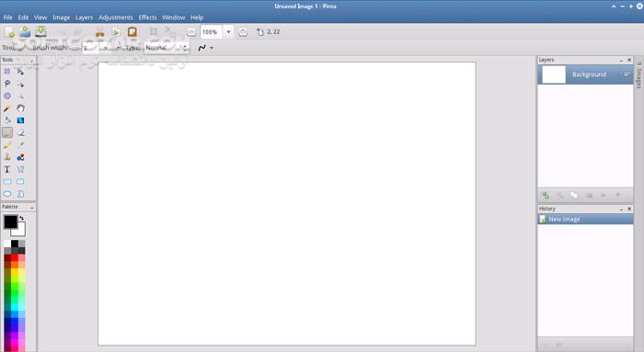This screenshot has height=352, width=644.
Task: Toggle Background layer visibility checkbox
Action: tap(627, 74)
